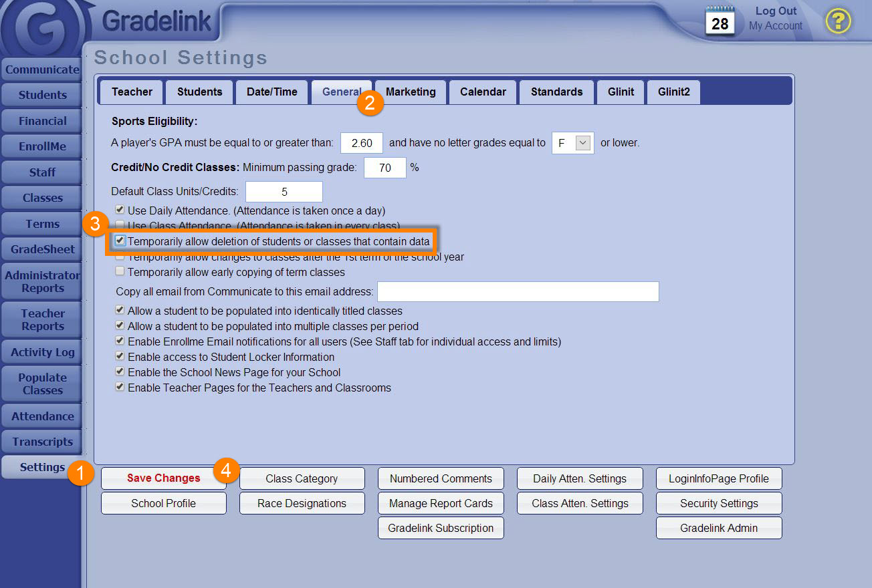Image resolution: width=872 pixels, height=588 pixels.
Task: Click the yellow help question mark icon
Action: 838,21
